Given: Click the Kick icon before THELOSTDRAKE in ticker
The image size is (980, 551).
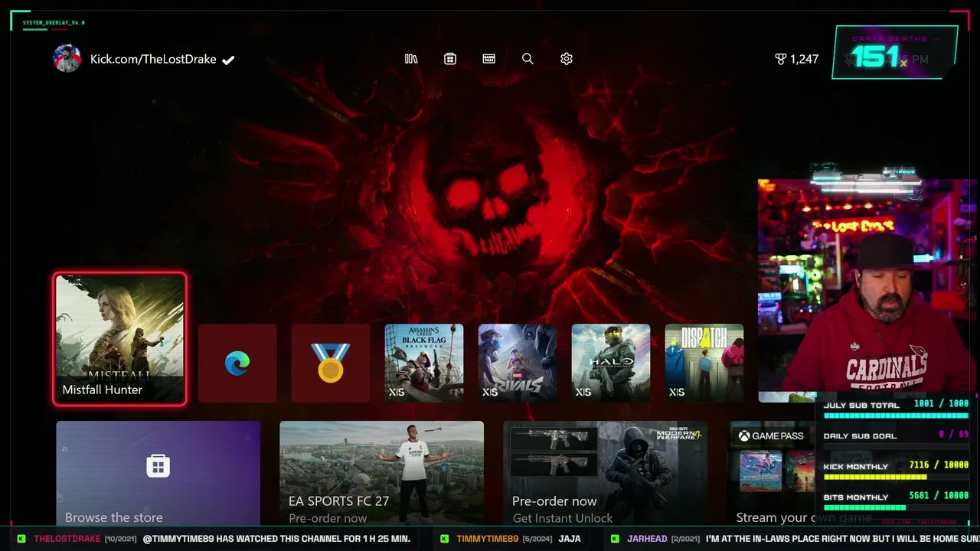Looking at the screenshot, I should click(x=21, y=539).
